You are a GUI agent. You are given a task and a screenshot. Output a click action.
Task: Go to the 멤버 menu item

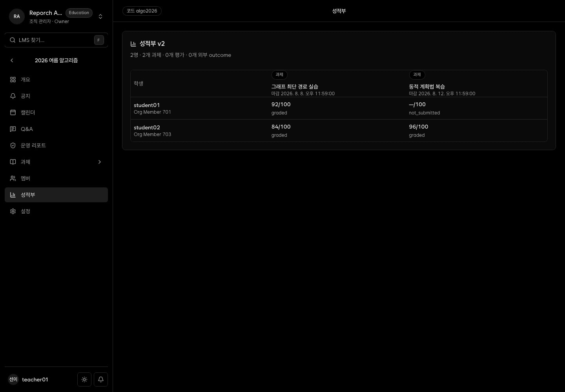[56, 178]
